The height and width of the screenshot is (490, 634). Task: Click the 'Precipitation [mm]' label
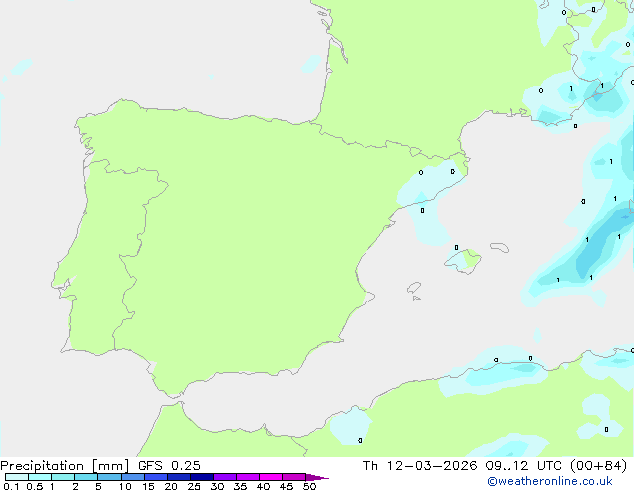65,466
